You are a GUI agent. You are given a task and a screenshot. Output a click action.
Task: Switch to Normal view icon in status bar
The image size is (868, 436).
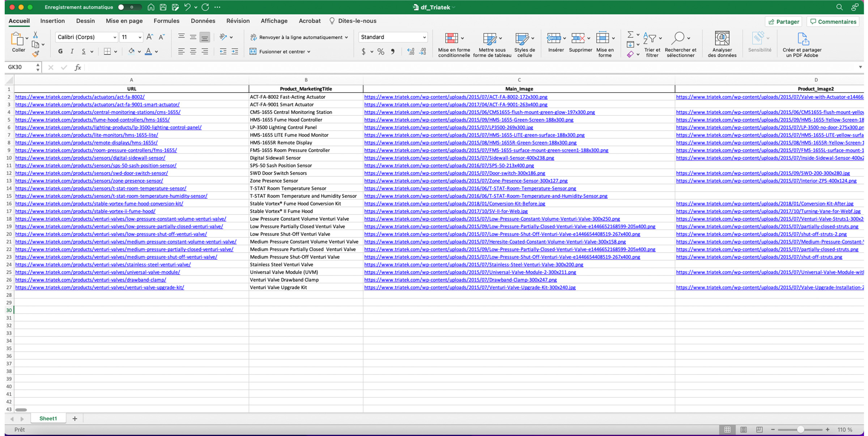(x=727, y=429)
